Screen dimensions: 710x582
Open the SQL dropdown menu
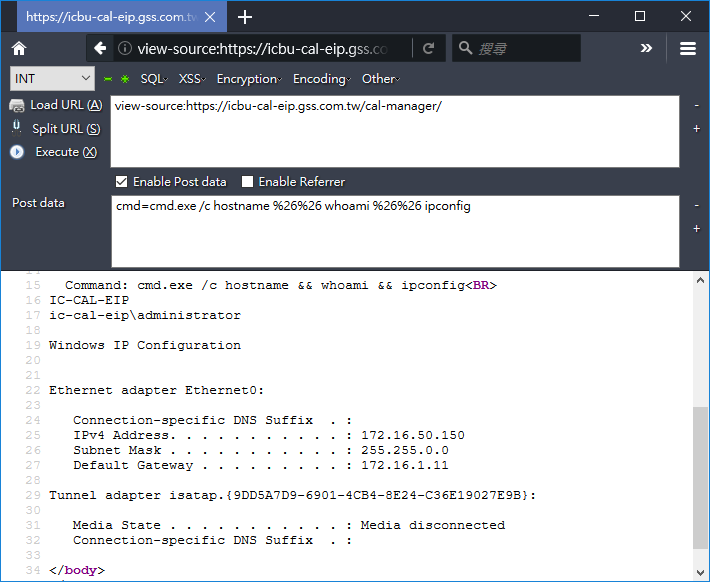(x=154, y=79)
